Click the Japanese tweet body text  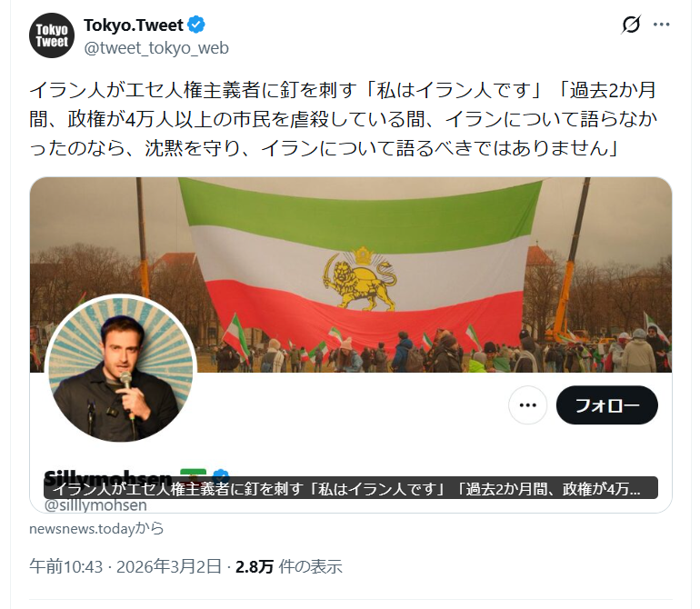[344, 119]
